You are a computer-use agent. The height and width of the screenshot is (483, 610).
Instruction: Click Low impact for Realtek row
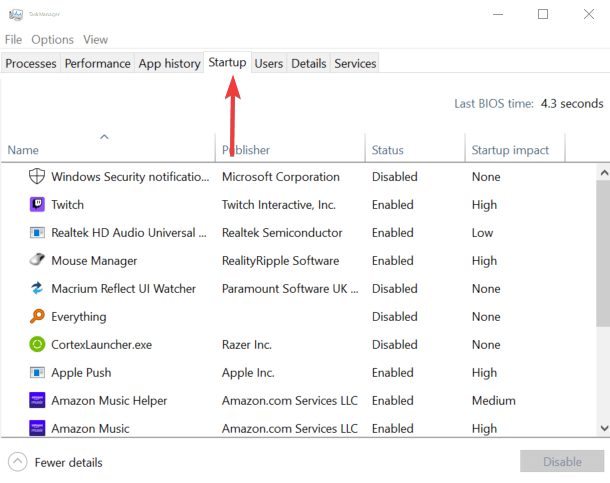pos(482,233)
